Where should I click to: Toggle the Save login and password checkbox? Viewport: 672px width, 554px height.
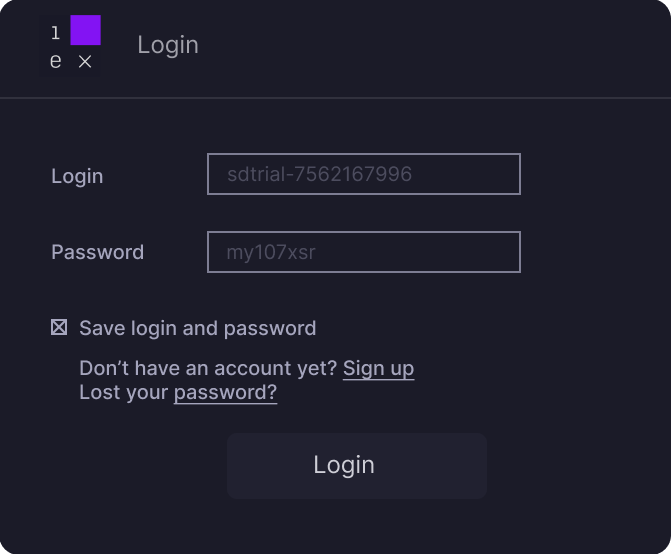point(59,327)
